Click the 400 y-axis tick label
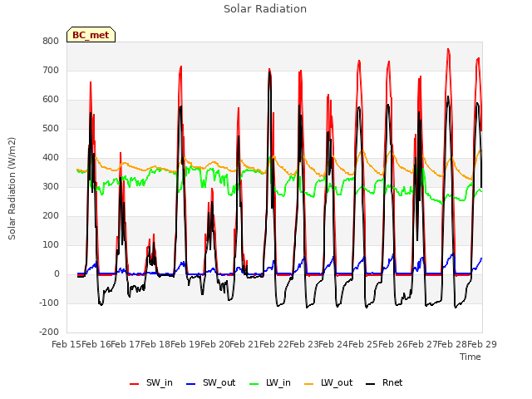 click(51, 157)
